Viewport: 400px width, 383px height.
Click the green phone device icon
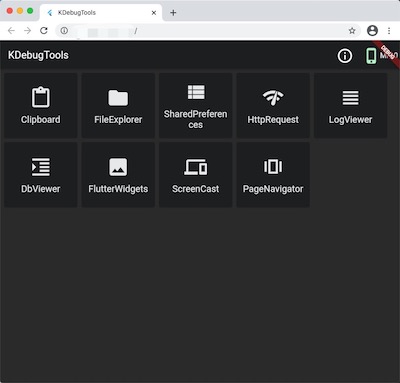(371, 56)
